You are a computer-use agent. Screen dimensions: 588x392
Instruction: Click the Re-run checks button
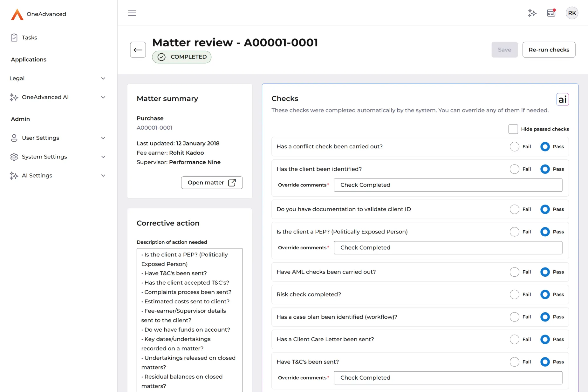549,50
